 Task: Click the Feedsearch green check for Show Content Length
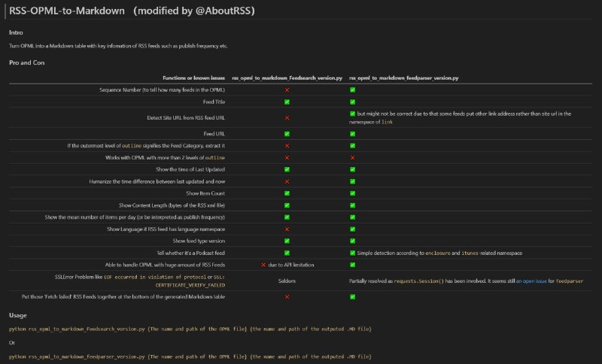click(287, 205)
